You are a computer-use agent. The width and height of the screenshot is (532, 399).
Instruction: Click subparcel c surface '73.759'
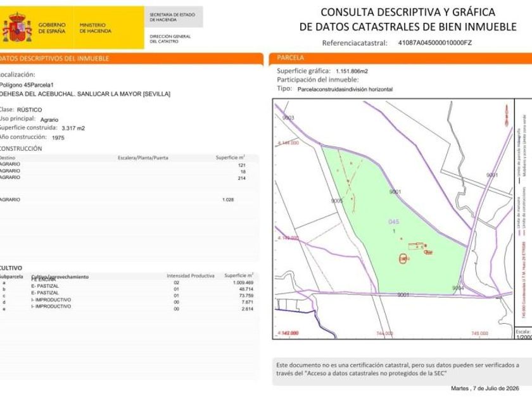pyautogui.click(x=246, y=296)
